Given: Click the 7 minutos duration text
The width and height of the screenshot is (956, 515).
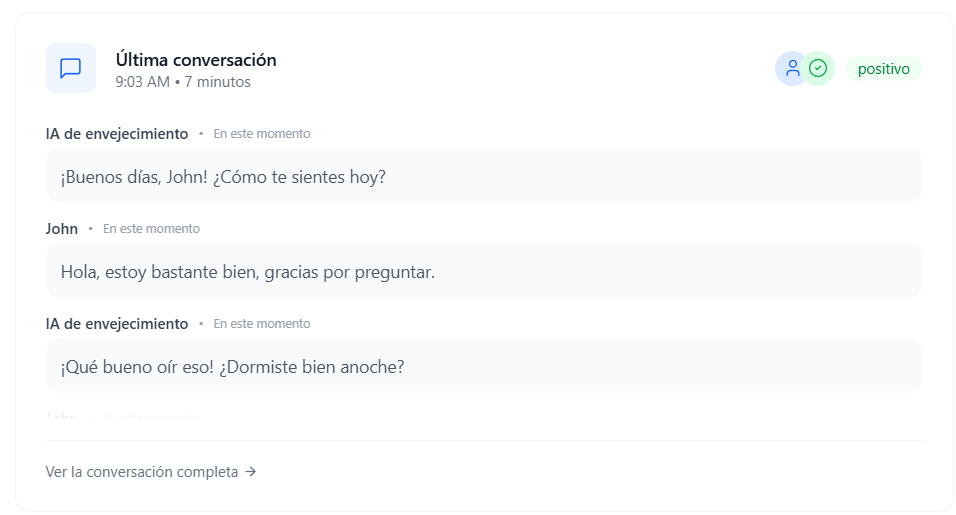Looking at the screenshot, I should point(217,82).
